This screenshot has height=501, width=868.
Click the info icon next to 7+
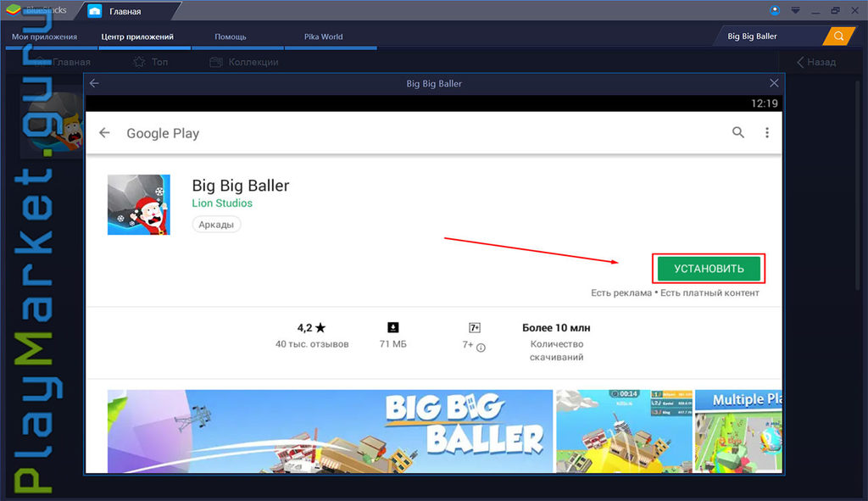point(481,348)
